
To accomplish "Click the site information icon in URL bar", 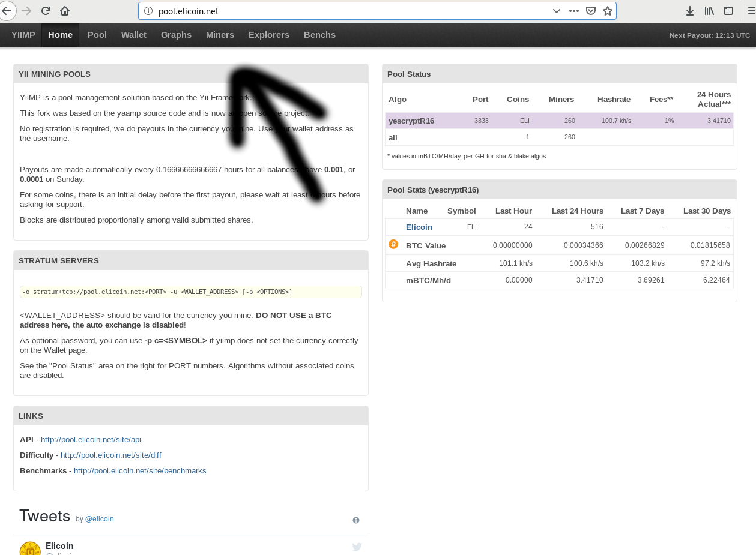I will click(148, 11).
